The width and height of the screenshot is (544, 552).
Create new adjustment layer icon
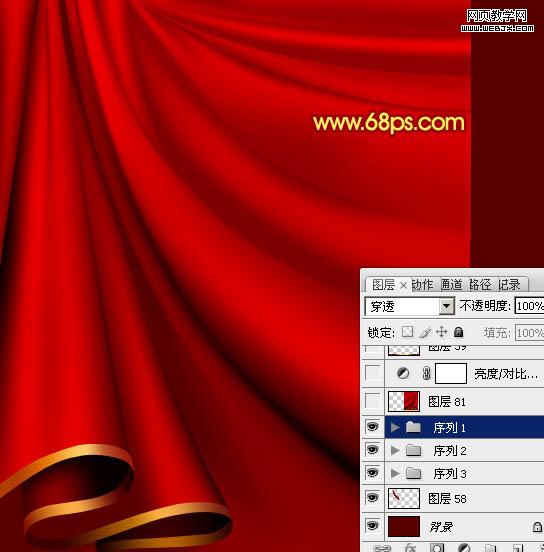pos(464,548)
